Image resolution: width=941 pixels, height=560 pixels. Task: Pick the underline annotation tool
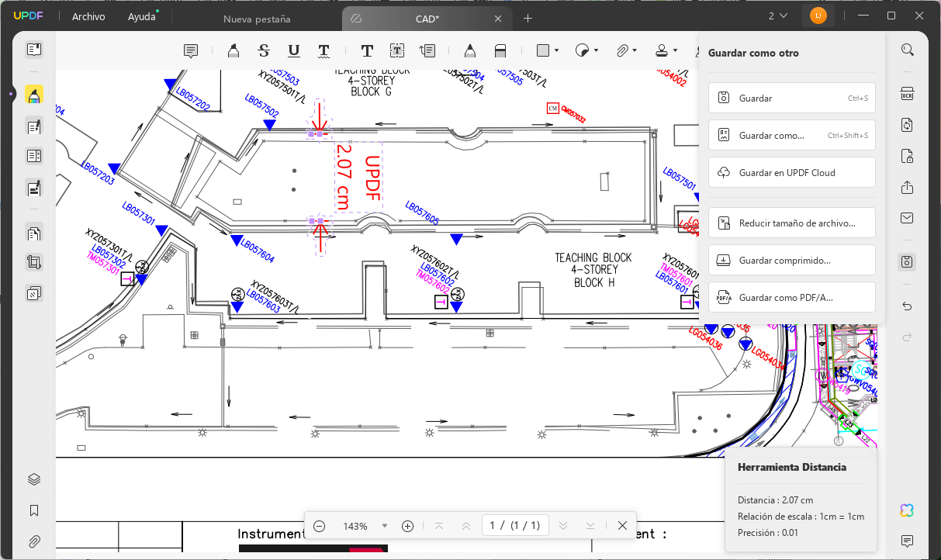pos(294,50)
